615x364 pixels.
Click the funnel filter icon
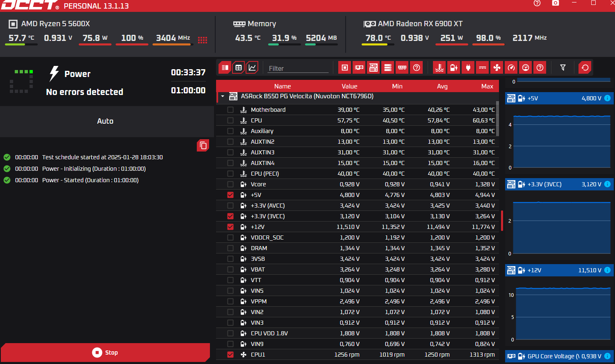(563, 68)
